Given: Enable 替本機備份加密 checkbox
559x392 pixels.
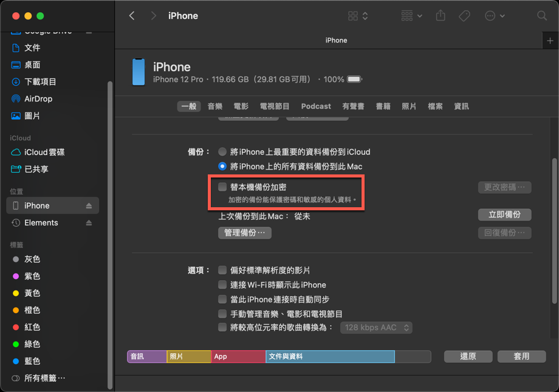Looking at the screenshot, I should tap(222, 187).
